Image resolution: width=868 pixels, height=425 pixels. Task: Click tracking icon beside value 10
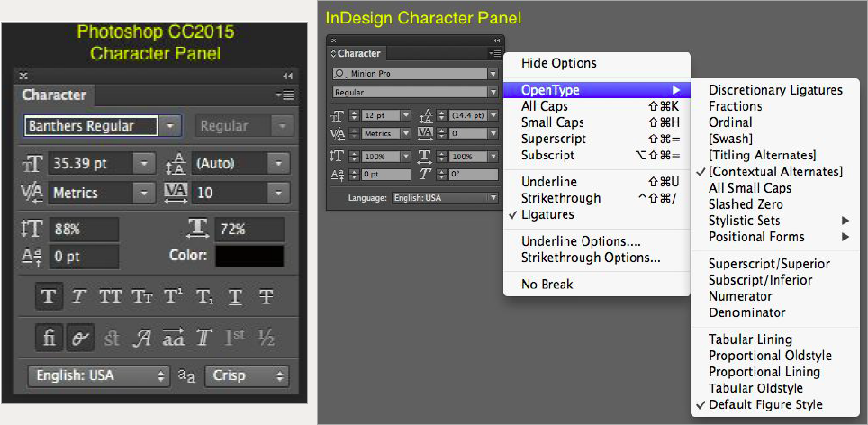click(176, 193)
